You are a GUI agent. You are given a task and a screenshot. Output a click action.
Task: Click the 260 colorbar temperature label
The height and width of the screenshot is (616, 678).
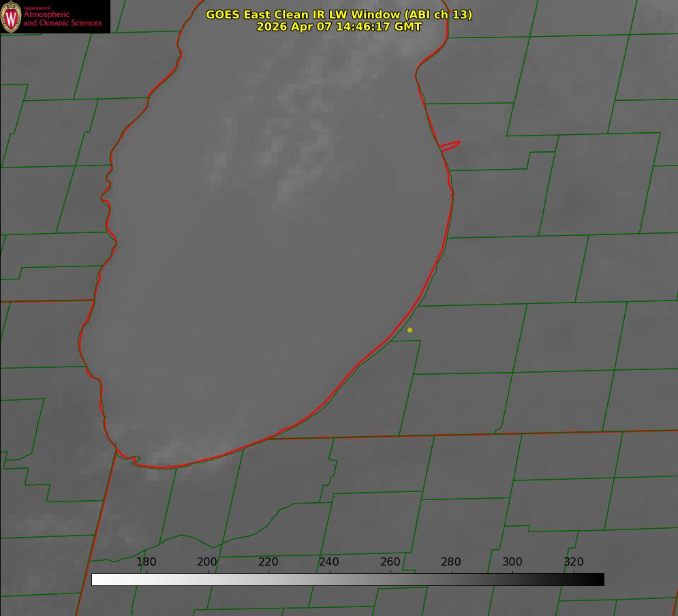(390, 561)
